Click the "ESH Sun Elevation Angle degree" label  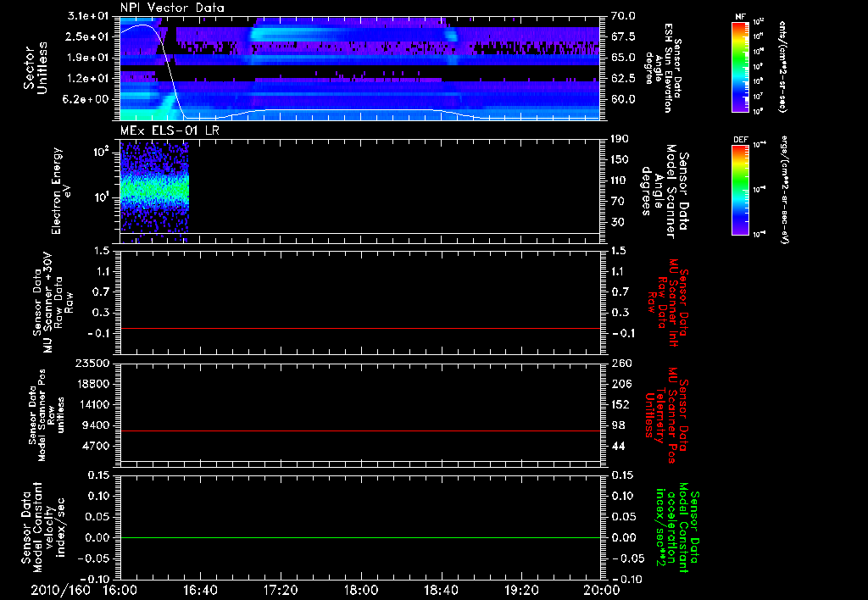coord(663,68)
